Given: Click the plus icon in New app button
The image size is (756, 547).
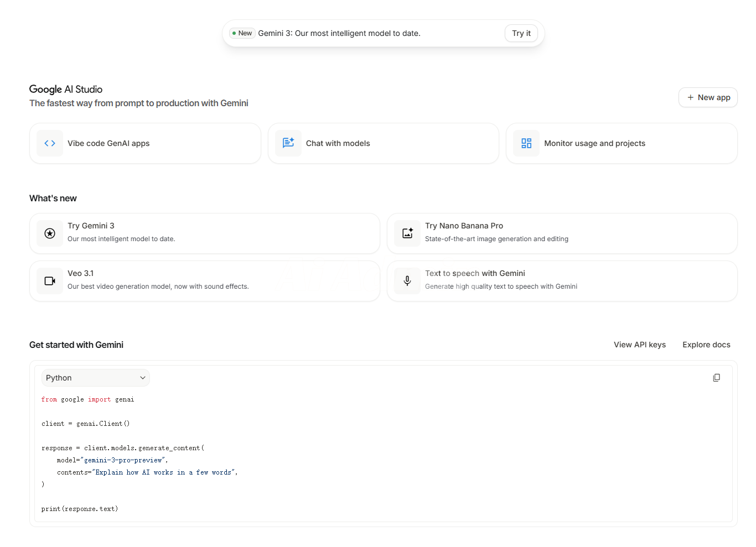Looking at the screenshot, I should coord(690,97).
